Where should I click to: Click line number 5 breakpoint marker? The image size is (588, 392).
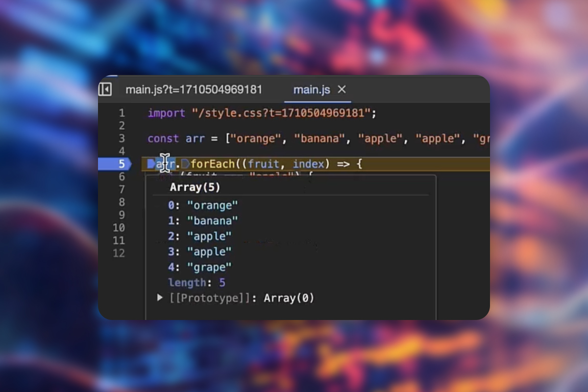coord(115,164)
